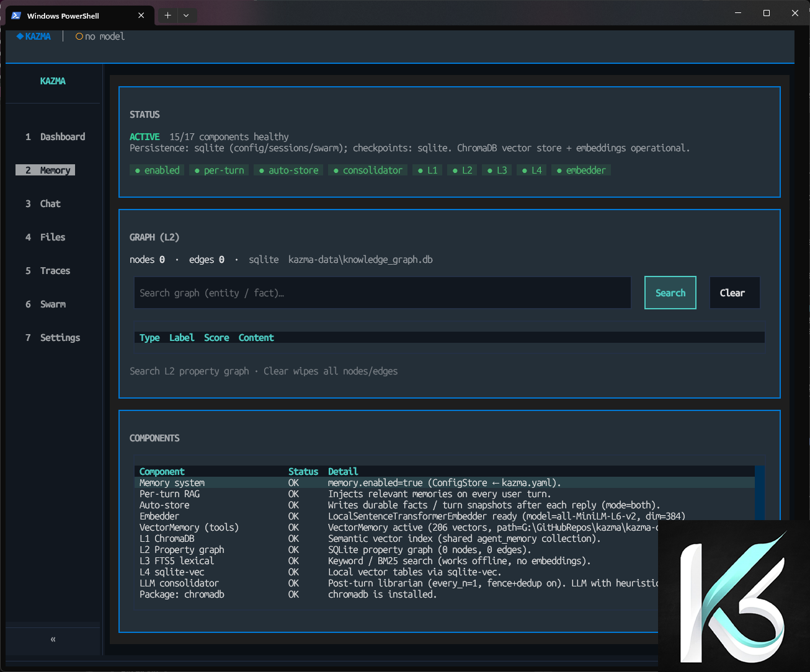Select the Memory sidebar item

coord(45,170)
